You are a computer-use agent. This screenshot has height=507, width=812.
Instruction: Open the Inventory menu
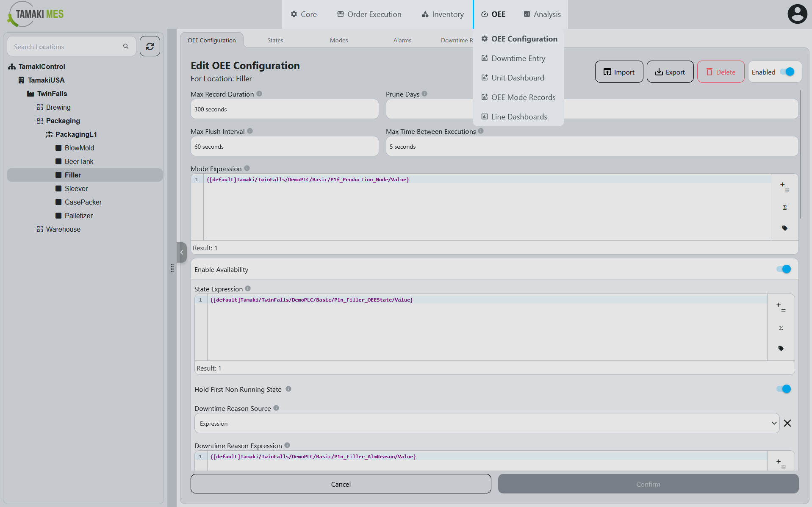tap(443, 14)
